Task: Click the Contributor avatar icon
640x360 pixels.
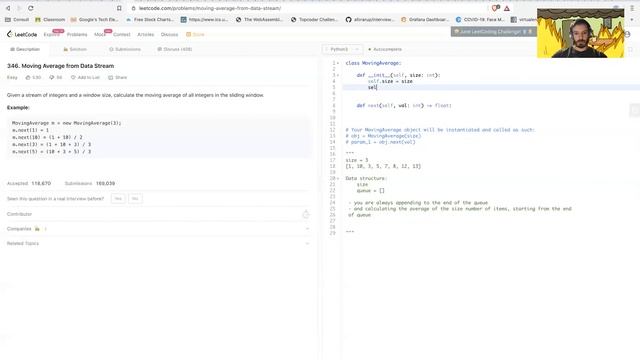Action: [306, 214]
